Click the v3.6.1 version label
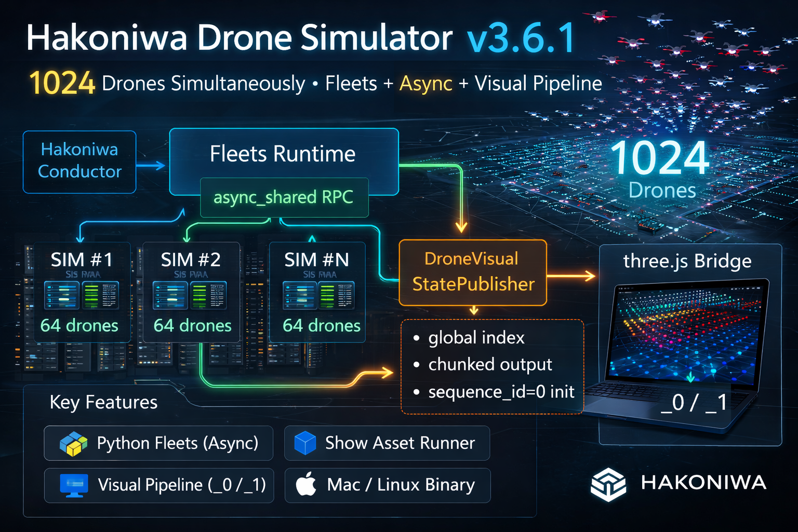This screenshot has height=532, width=798. [x=521, y=38]
